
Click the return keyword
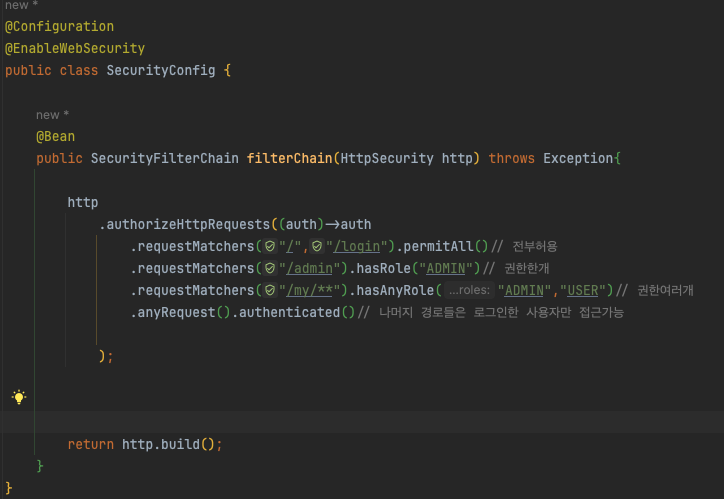(90, 444)
